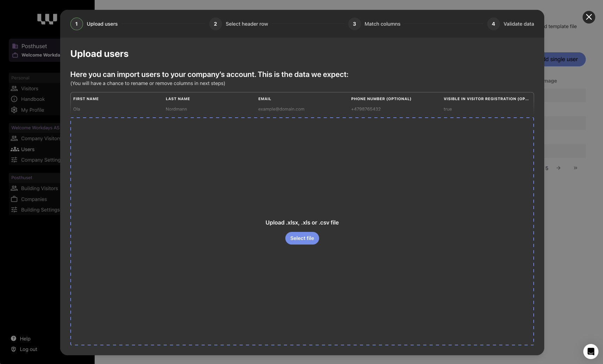Go to step 2 Select header row
Viewport: 603px width, 364px height.
pyautogui.click(x=215, y=24)
